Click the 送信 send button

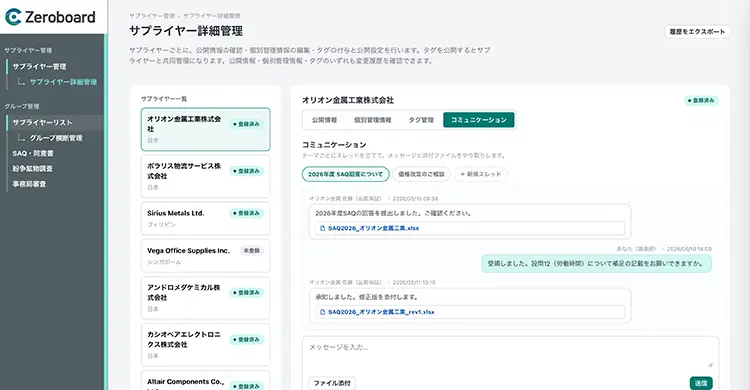(701, 383)
